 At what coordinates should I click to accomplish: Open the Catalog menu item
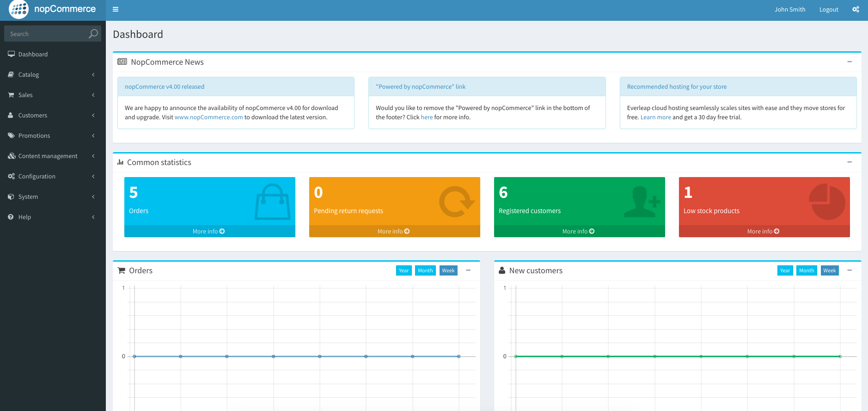coord(53,74)
